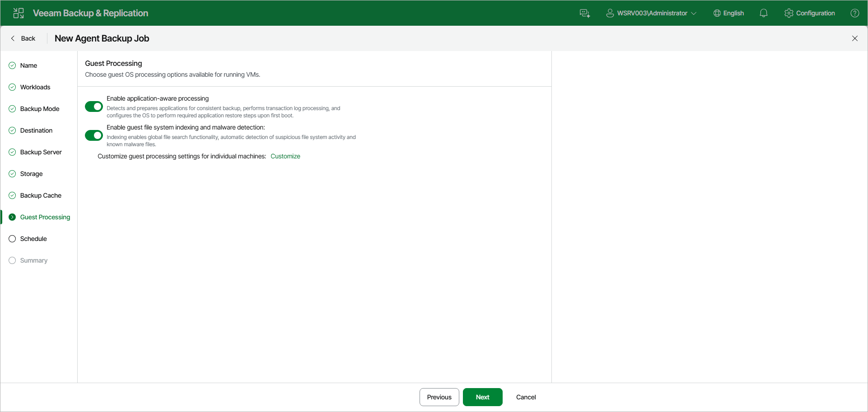This screenshot has height=412, width=868.
Task: Click the Destination step checkmark icon
Action: pyautogui.click(x=12, y=130)
